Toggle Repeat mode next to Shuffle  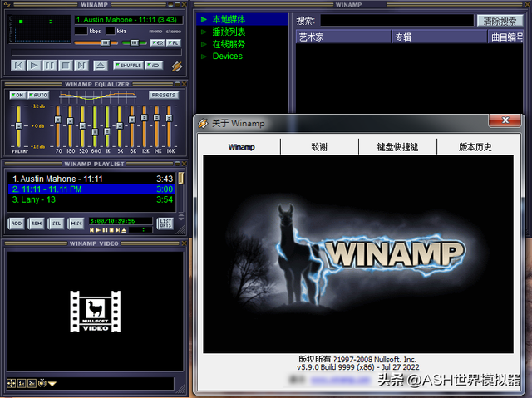pyautogui.click(x=155, y=66)
